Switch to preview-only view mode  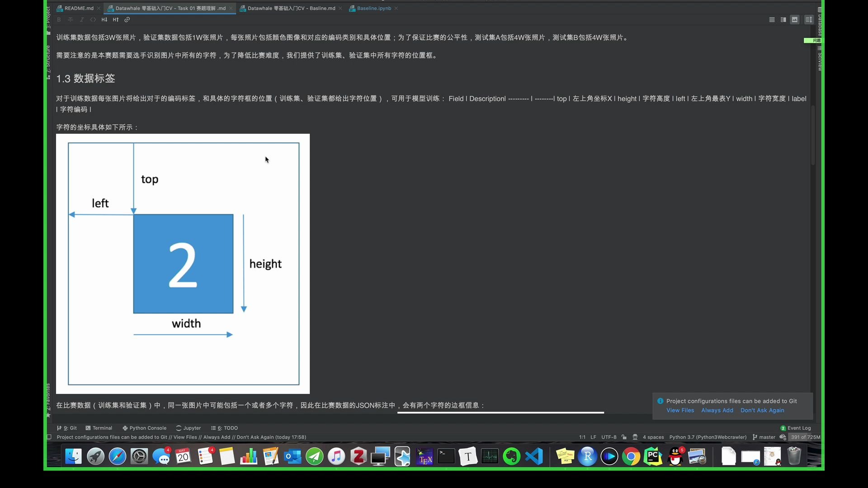pos(795,20)
